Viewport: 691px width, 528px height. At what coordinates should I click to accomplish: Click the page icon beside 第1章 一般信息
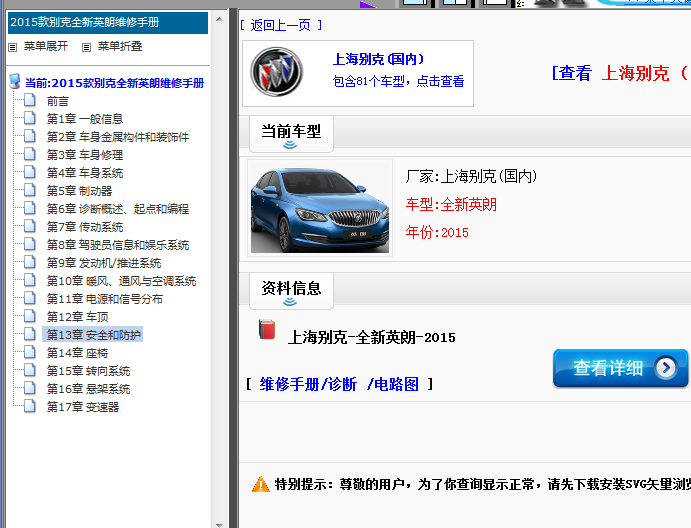[30, 118]
